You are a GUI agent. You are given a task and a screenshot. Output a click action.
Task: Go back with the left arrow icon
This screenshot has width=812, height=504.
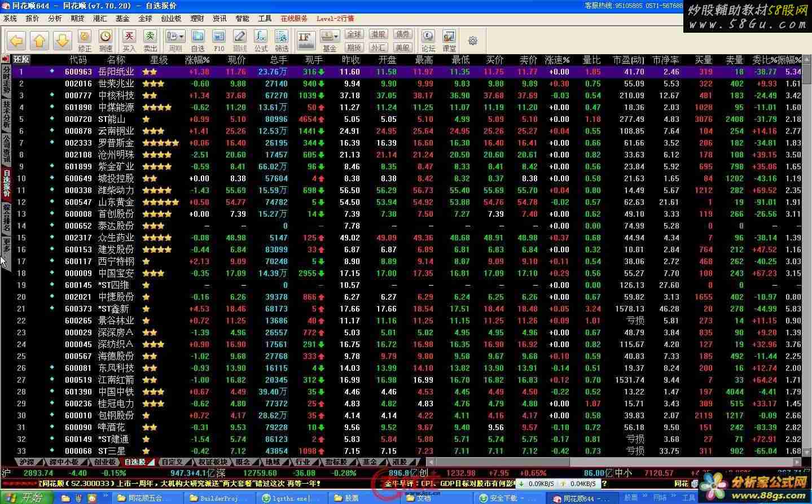point(16,40)
